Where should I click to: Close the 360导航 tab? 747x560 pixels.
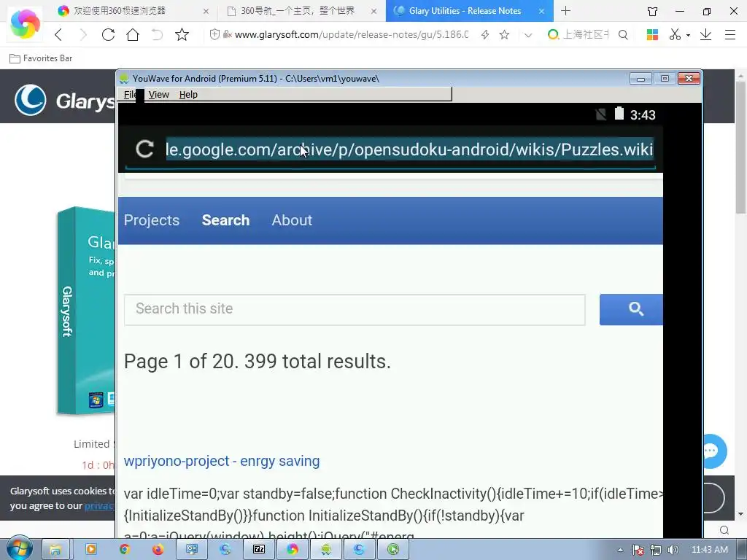[374, 11]
